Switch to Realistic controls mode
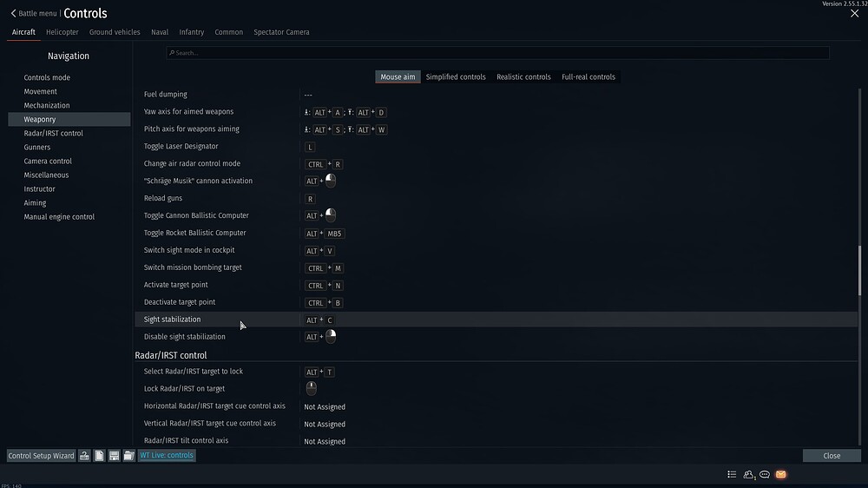Image resolution: width=868 pixels, height=488 pixels. point(523,76)
